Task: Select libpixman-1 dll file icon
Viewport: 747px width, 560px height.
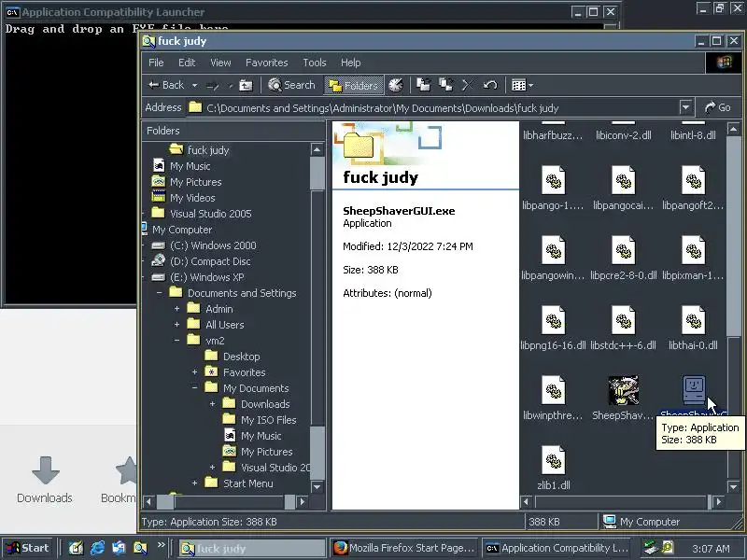Action: 693,250
